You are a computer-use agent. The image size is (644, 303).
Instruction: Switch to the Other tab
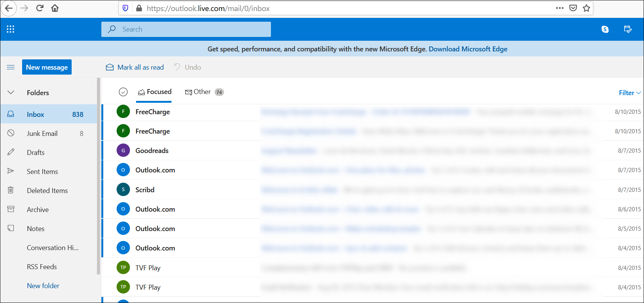204,92
